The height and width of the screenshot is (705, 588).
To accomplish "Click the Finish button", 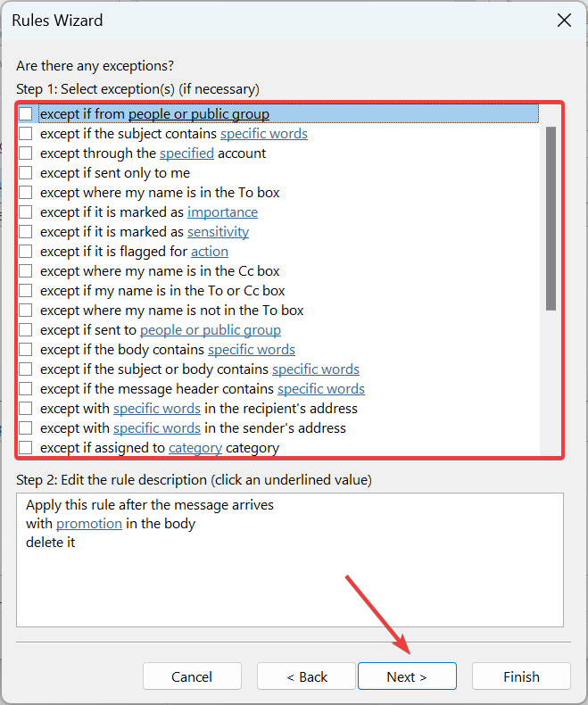I will (521, 676).
